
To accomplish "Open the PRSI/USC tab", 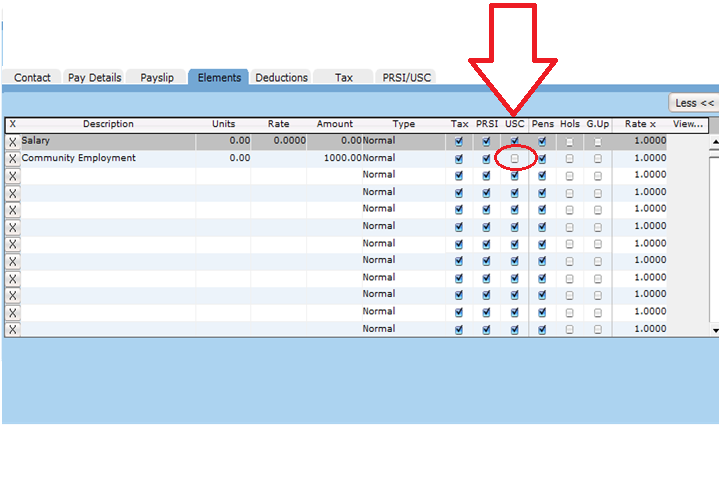I will tap(407, 78).
